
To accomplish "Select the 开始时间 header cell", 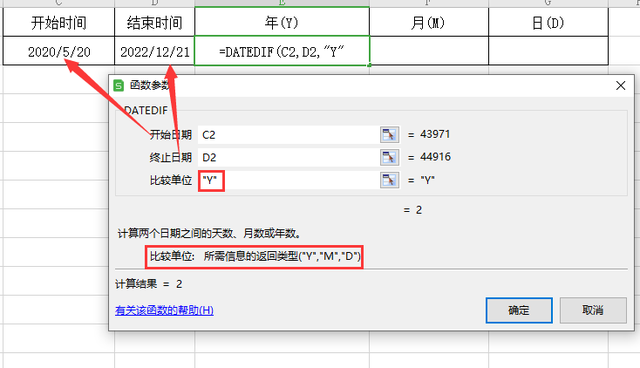I will (x=59, y=22).
